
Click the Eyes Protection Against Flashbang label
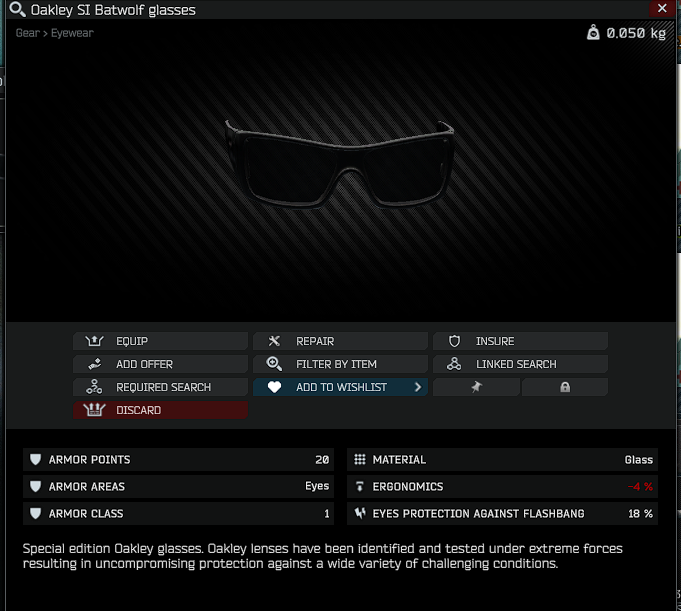479,514
